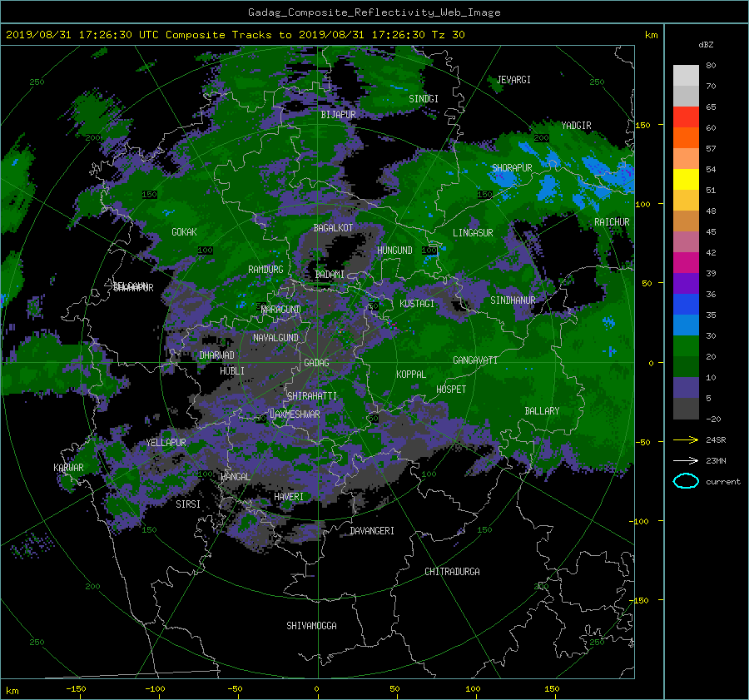Click the KUSTAGI city label
This screenshot has width=749, height=700.
pos(417,304)
